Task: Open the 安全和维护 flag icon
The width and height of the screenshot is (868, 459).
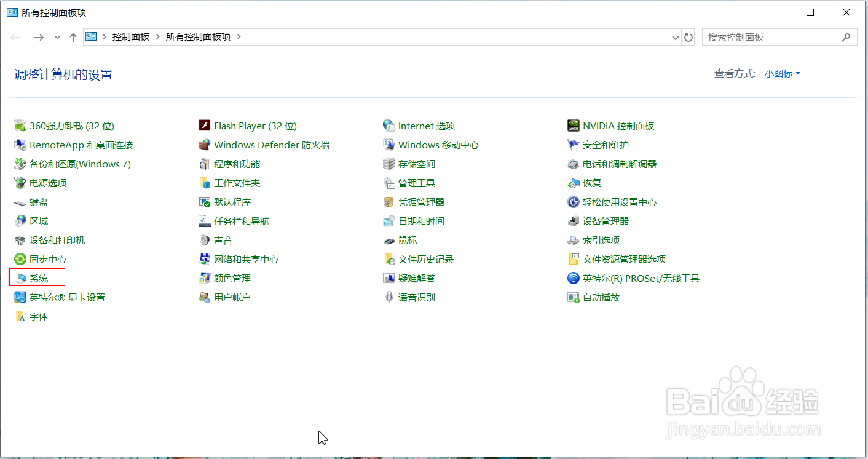Action: point(573,145)
